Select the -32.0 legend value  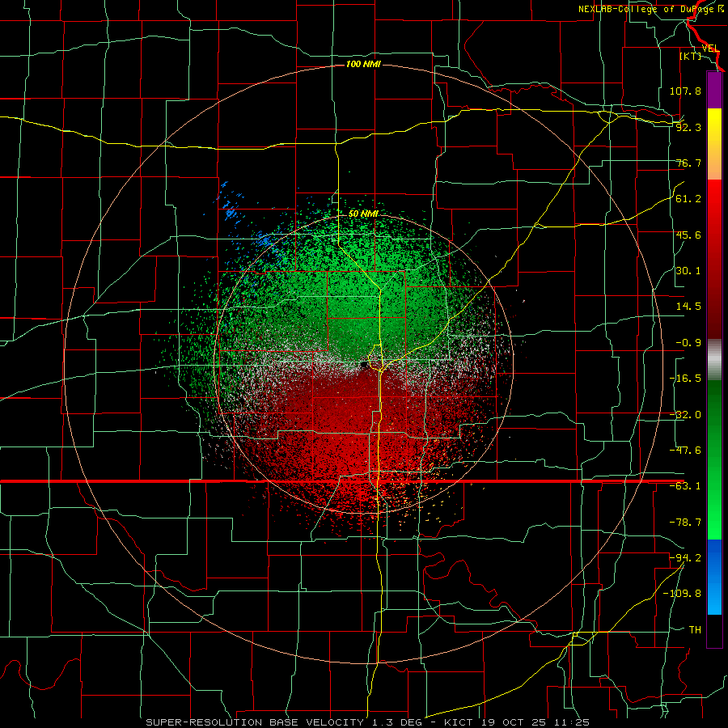[x=685, y=415]
